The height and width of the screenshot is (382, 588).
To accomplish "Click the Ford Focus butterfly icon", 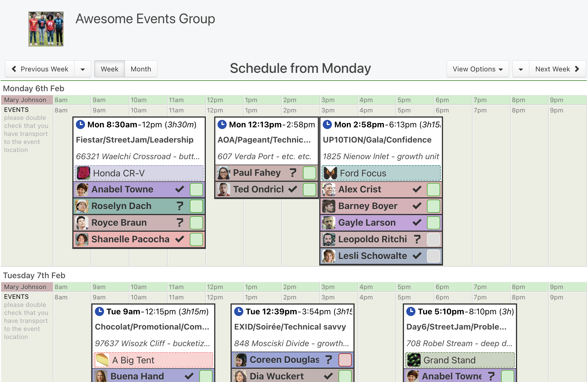I will 330,173.
